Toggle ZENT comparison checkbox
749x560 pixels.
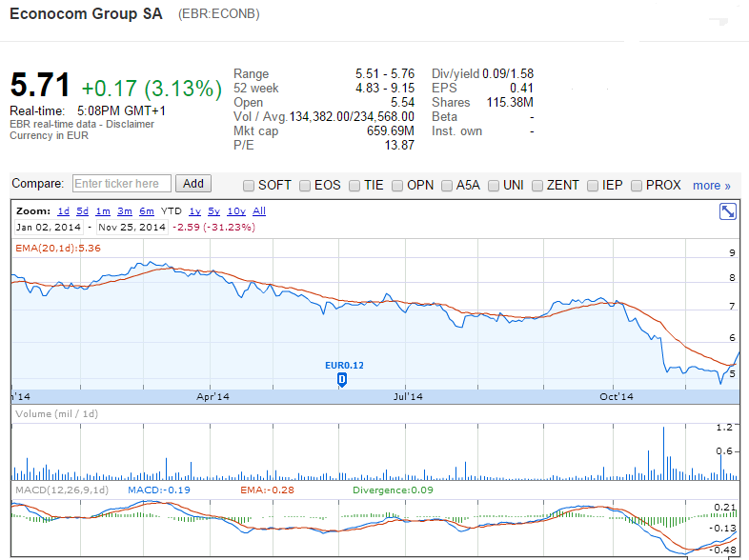537,186
